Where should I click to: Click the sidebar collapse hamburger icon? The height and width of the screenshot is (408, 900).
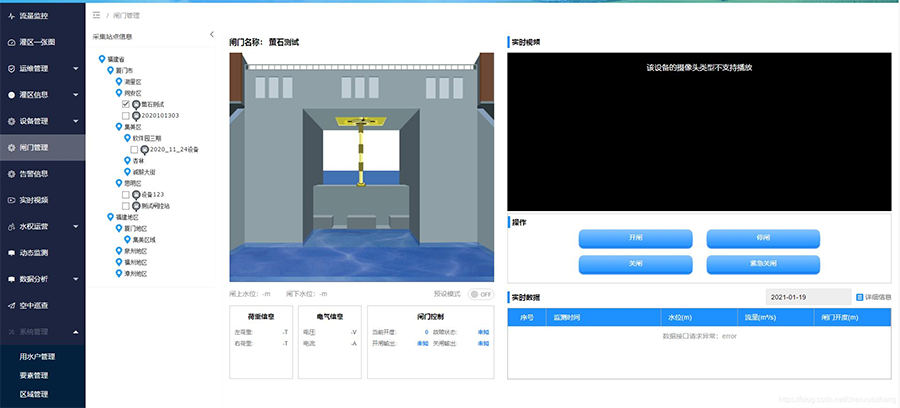(96, 16)
